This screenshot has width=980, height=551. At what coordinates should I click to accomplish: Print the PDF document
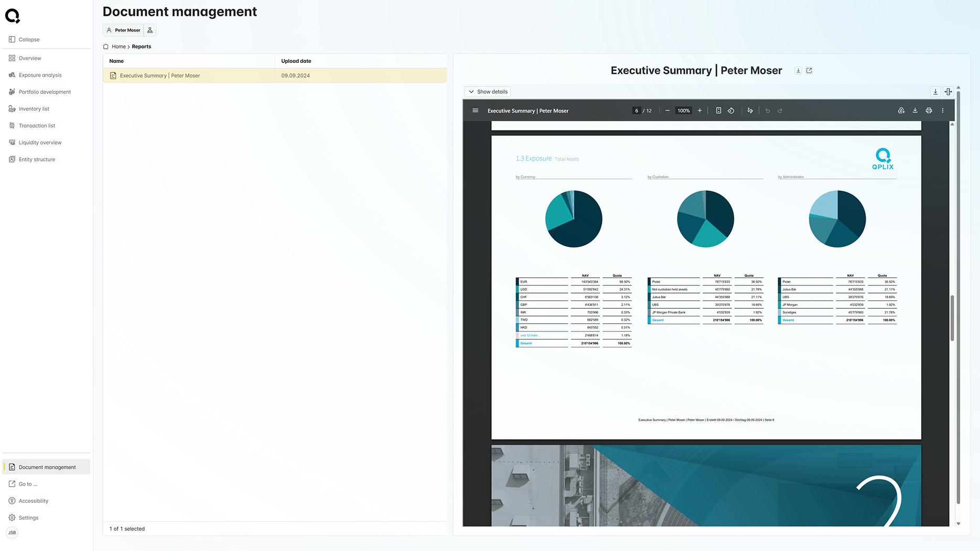(929, 111)
